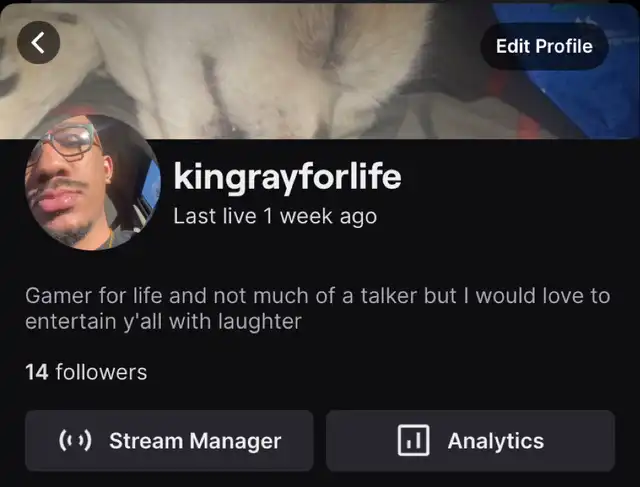Tap the profile banner cover image
Image resolution: width=640 pixels, height=487 pixels.
[x=320, y=70]
